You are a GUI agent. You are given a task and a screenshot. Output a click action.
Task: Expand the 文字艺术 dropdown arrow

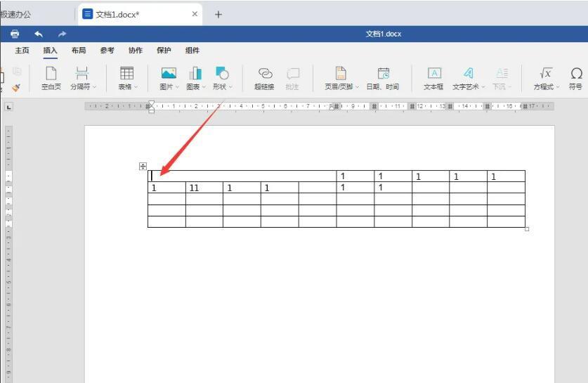(483, 87)
